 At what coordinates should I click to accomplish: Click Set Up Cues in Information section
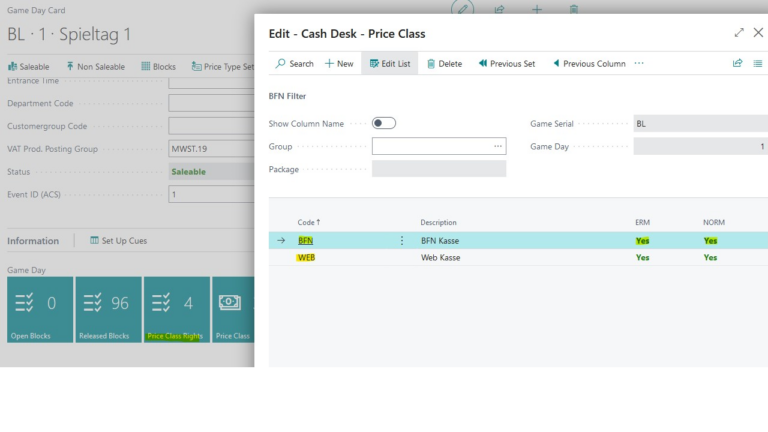pos(118,240)
